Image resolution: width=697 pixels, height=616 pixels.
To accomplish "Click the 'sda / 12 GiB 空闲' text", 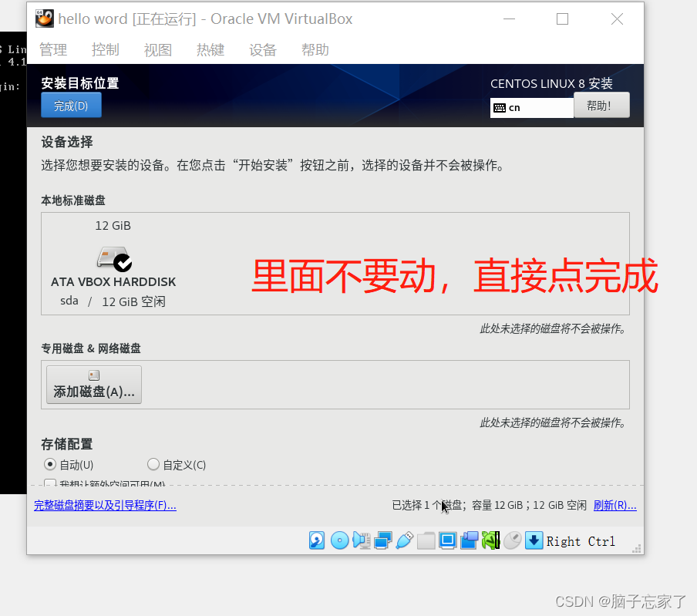I will point(113,301).
